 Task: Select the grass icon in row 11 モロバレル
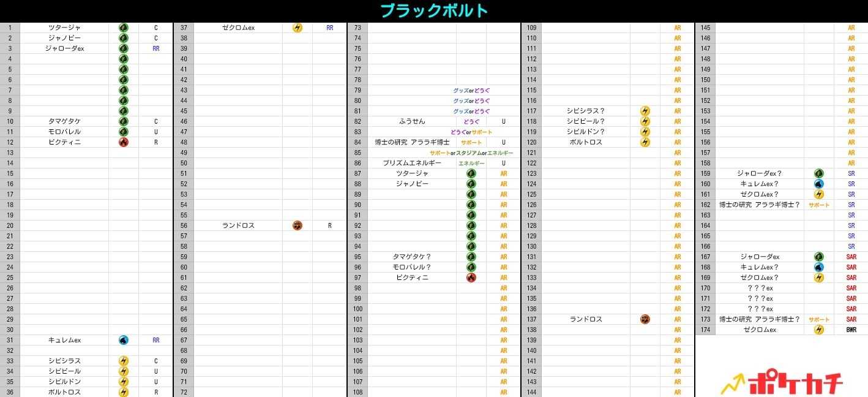point(124,132)
